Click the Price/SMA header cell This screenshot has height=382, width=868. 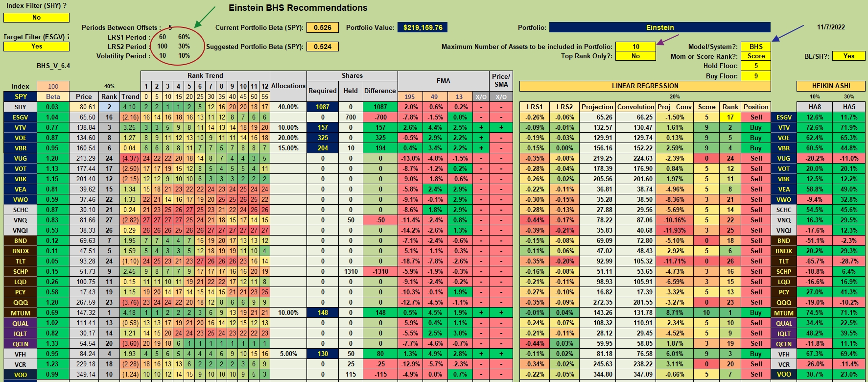501,81
